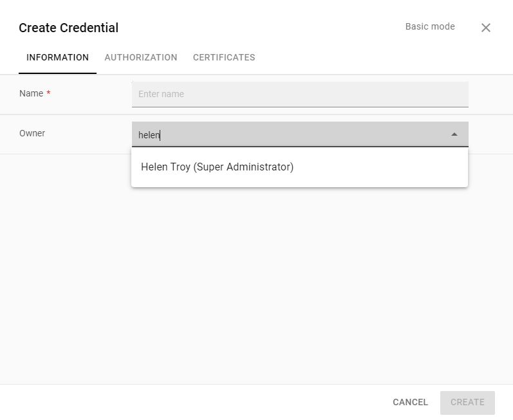Click the empty footer area left of Cancel
The height and width of the screenshot is (420, 513).
[x=193, y=402]
